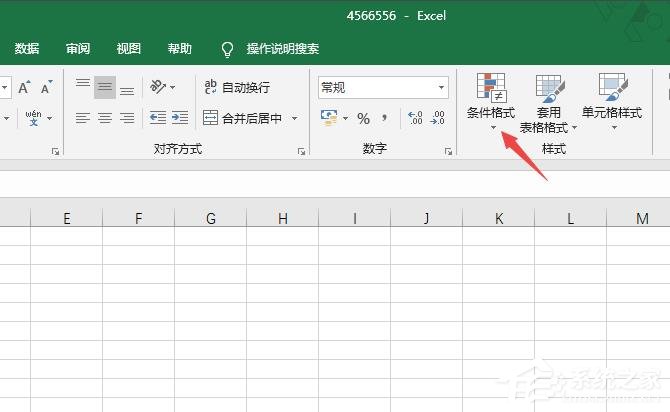Toggle center horizontal text alignment
The width and height of the screenshot is (670, 412).
[x=104, y=118]
